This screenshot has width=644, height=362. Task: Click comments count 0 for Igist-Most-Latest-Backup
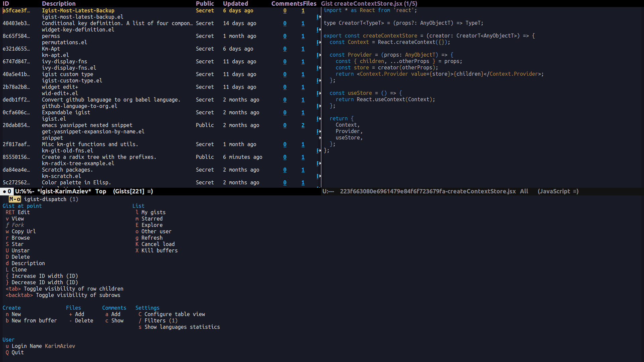pyautogui.click(x=285, y=11)
